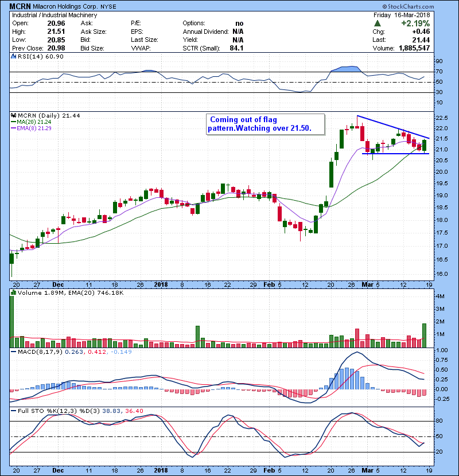The image size is (459, 476).
Task: Click the EMA(20) 746.18K volume label
Action: (96, 293)
